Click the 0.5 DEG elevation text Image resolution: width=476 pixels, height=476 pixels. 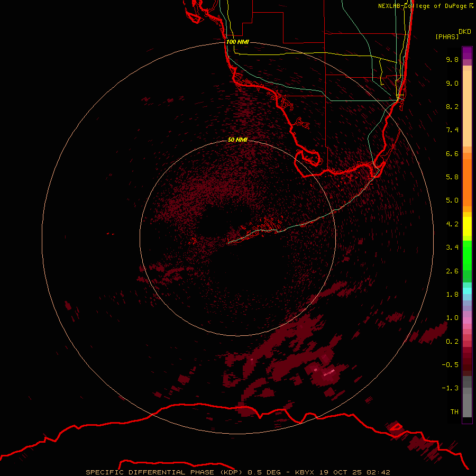click(265, 472)
